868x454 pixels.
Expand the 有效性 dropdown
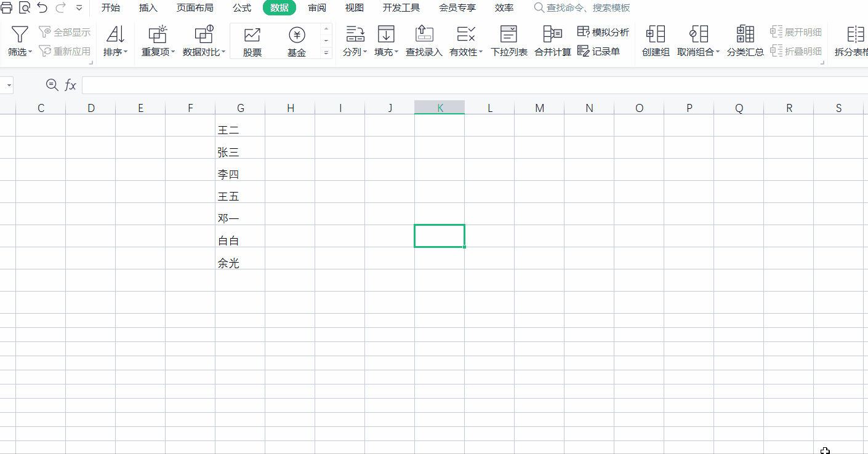(481, 52)
